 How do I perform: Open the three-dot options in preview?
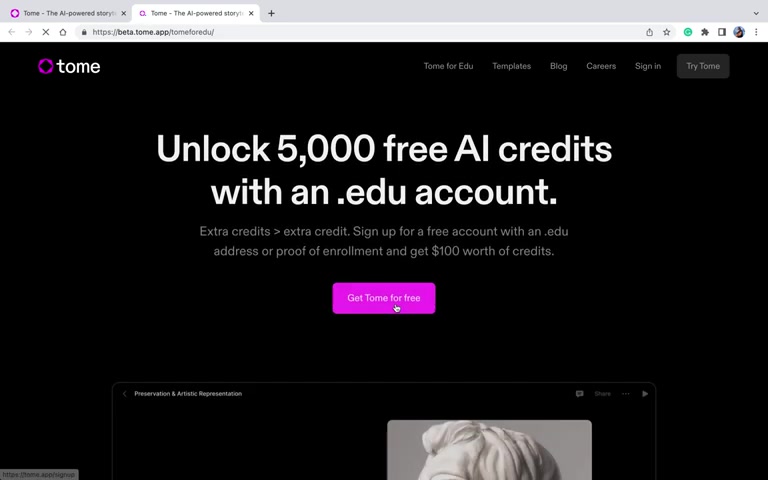click(626, 394)
